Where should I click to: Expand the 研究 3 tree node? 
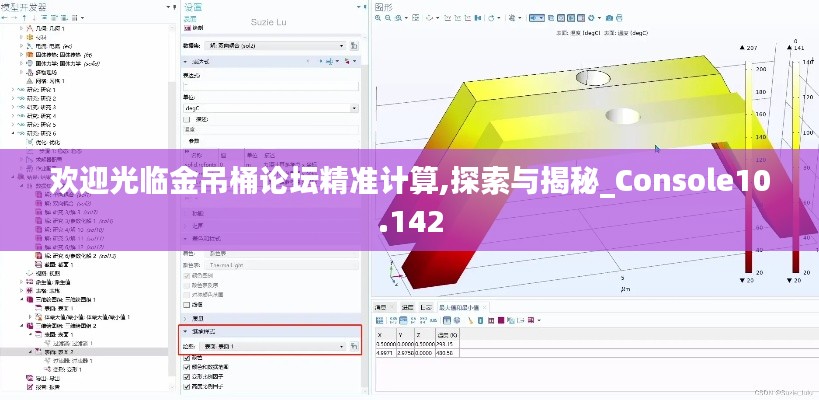point(14,107)
